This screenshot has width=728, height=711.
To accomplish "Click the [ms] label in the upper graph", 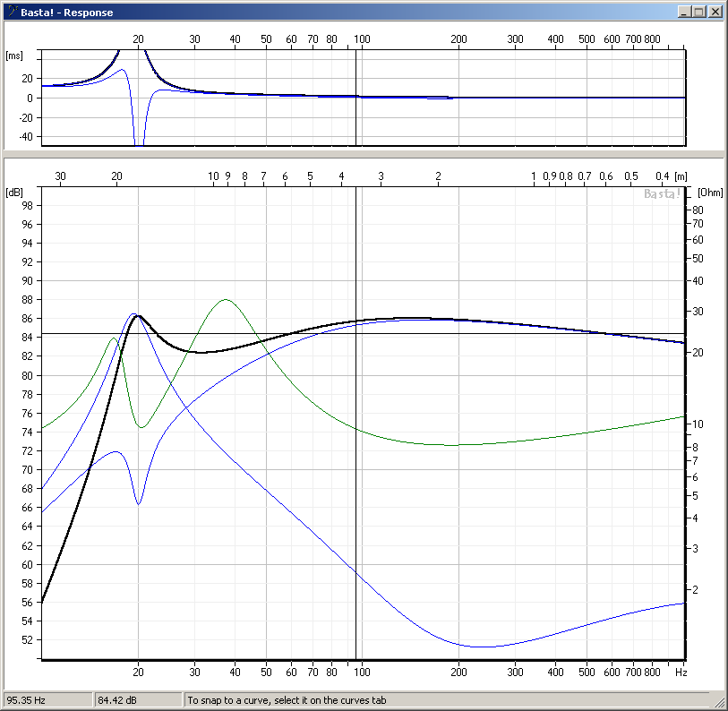I will pyautogui.click(x=14, y=56).
